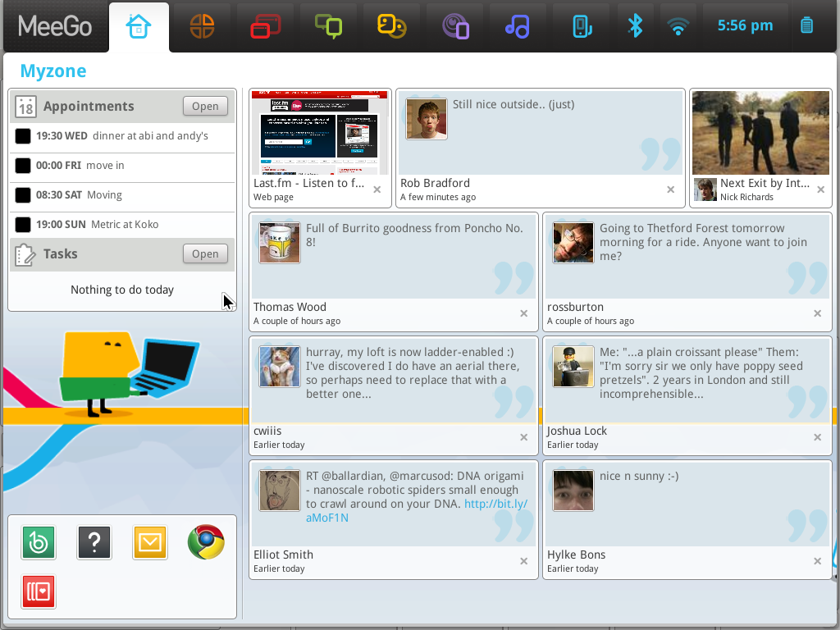
Task: Check off the SAT Moving appointment
Action: tap(22, 196)
